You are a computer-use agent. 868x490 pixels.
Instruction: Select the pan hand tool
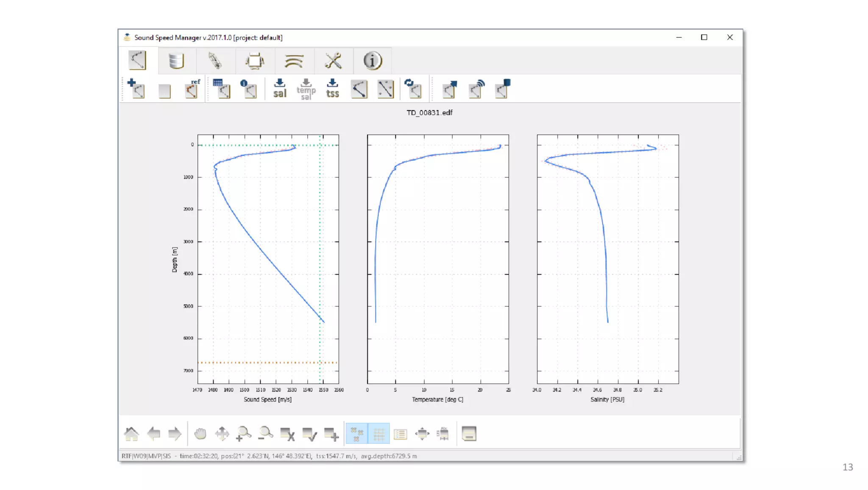(200, 434)
